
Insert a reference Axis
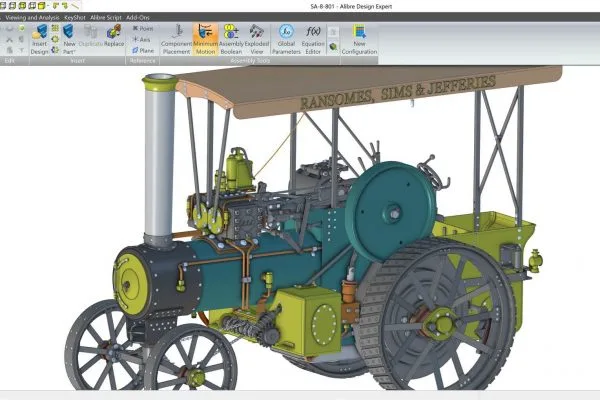tap(141, 39)
